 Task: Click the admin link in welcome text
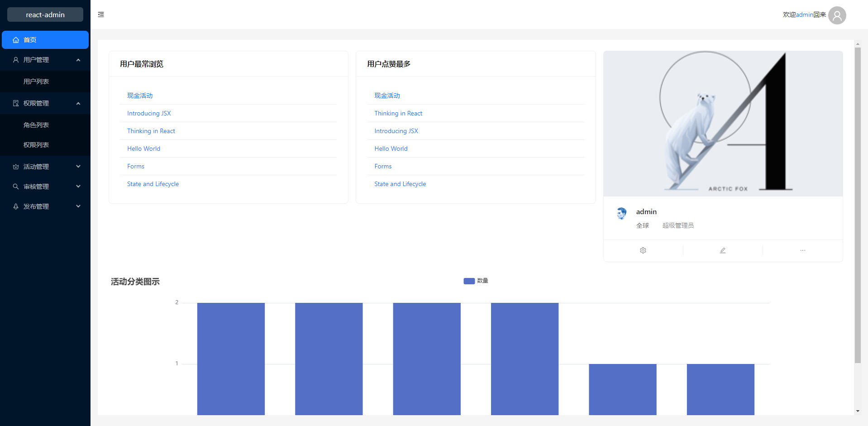tap(804, 14)
